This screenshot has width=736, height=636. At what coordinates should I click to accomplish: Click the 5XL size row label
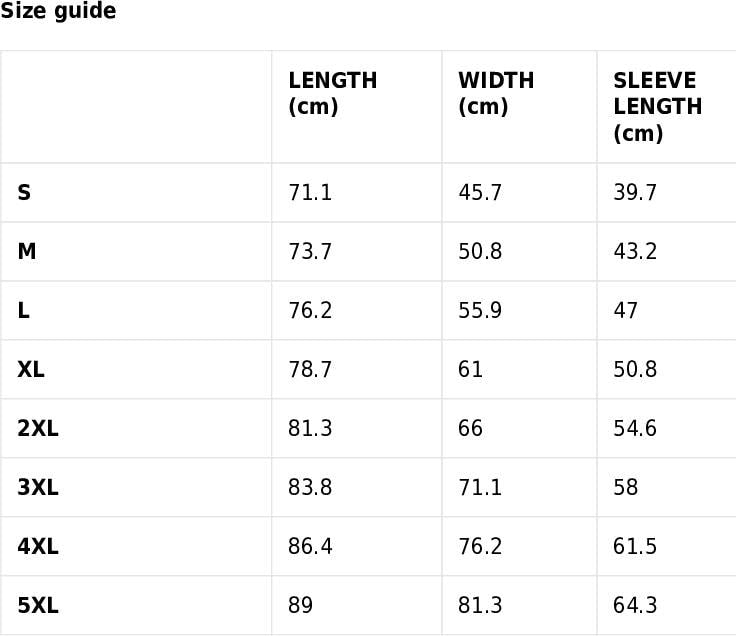pyautogui.click(x=38, y=605)
